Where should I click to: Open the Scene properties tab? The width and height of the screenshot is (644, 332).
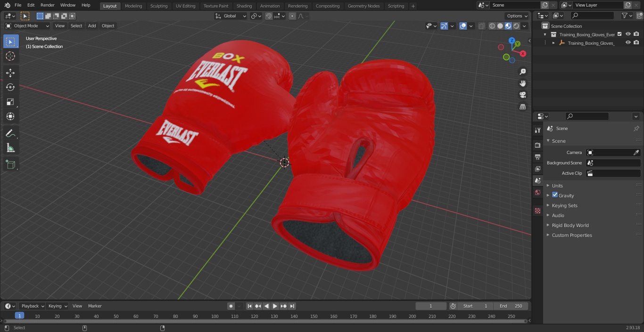coord(537,180)
